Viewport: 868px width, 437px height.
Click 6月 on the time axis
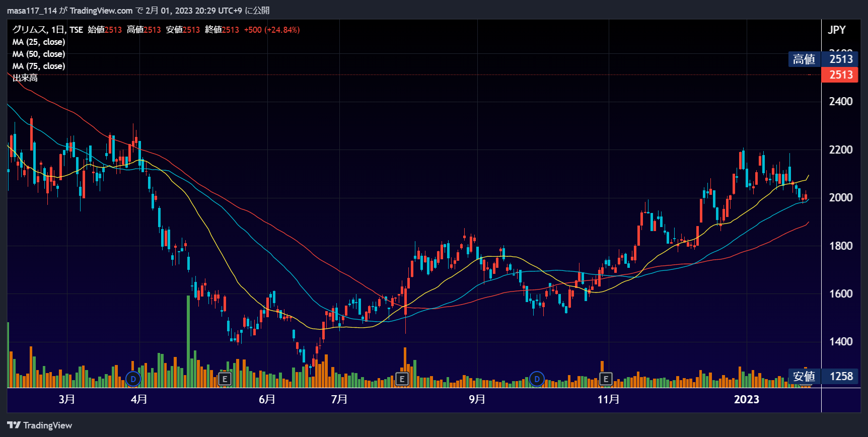coord(267,399)
